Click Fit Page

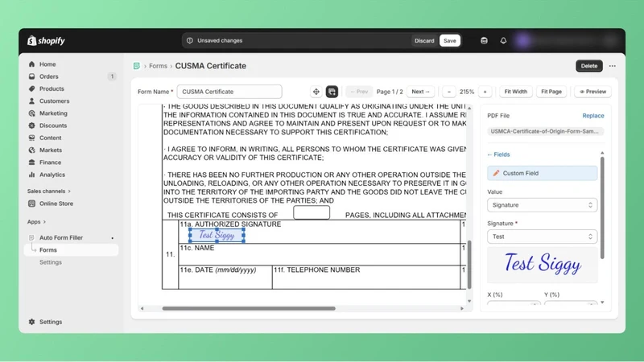[x=551, y=92]
